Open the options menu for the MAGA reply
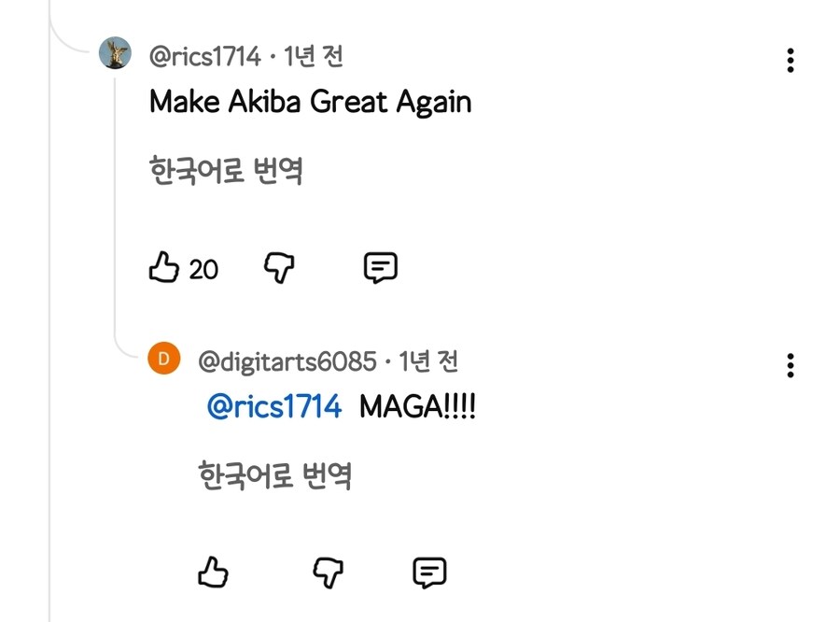 coord(791,363)
